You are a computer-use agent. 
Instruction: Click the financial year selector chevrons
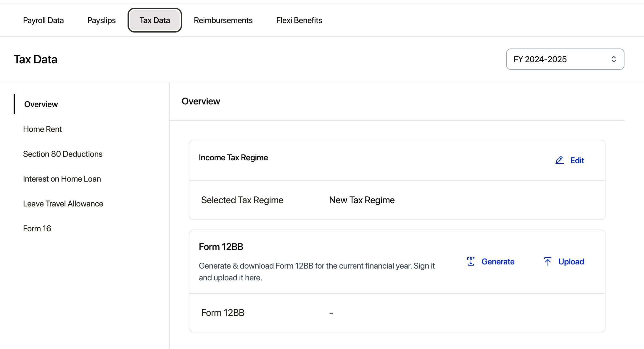(614, 59)
